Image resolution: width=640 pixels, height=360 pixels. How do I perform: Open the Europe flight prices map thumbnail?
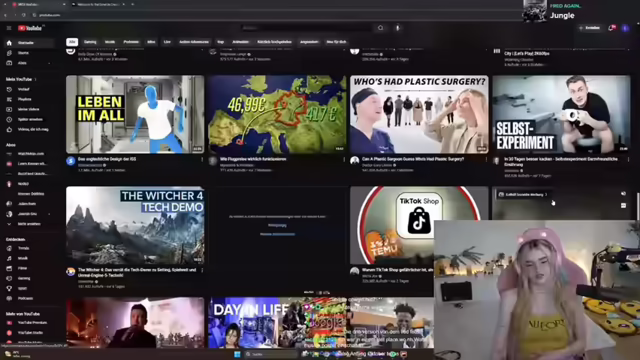coord(277,114)
